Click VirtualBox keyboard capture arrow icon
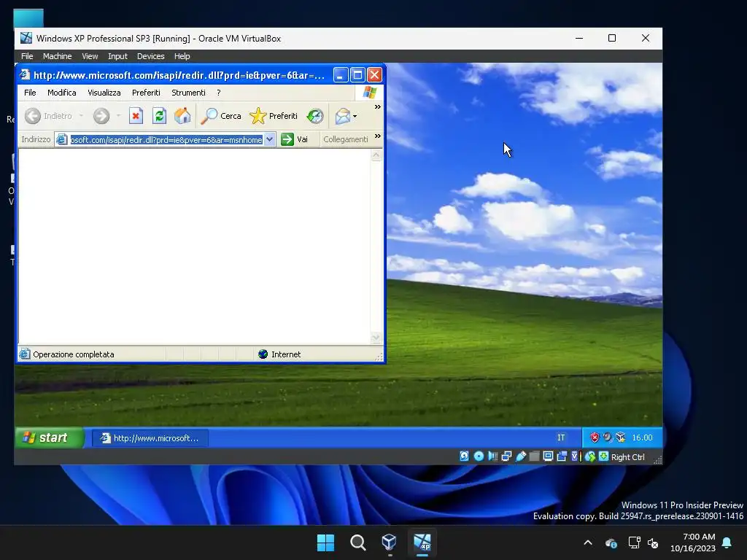This screenshot has height=560, width=747. click(x=603, y=456)
